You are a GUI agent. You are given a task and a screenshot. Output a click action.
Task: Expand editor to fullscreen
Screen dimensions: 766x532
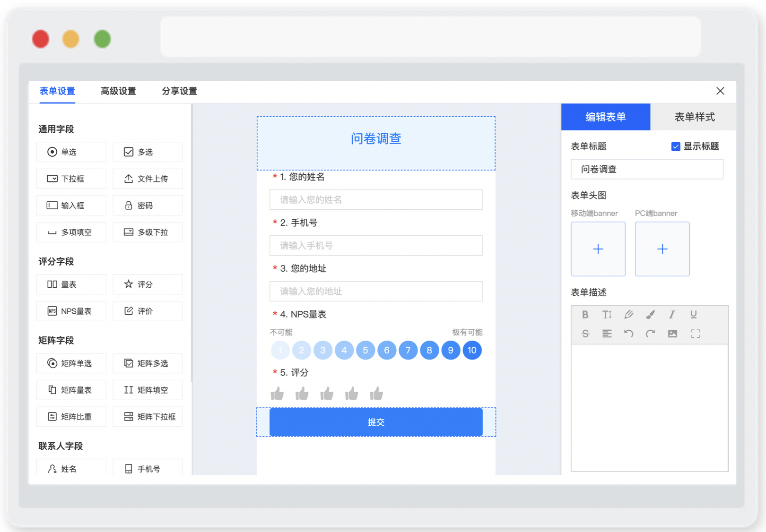tap(695, 334)
